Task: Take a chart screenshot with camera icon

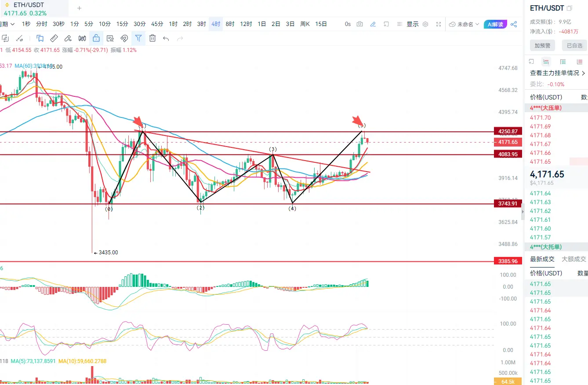Action: pos(360,24)
